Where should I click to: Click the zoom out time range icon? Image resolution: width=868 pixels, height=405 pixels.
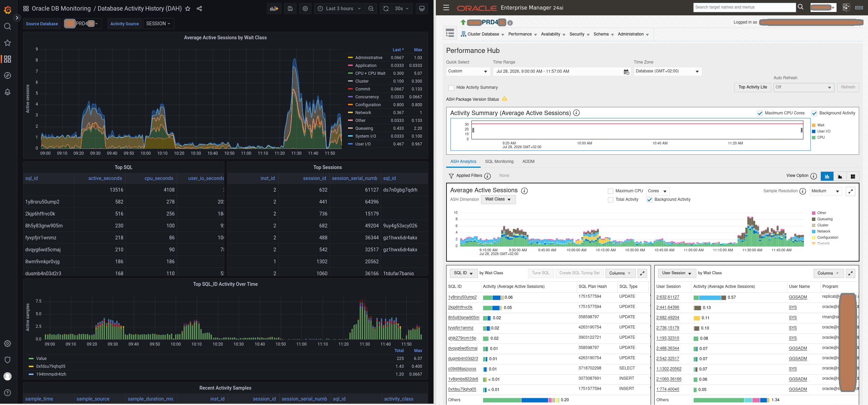(371, 9)
